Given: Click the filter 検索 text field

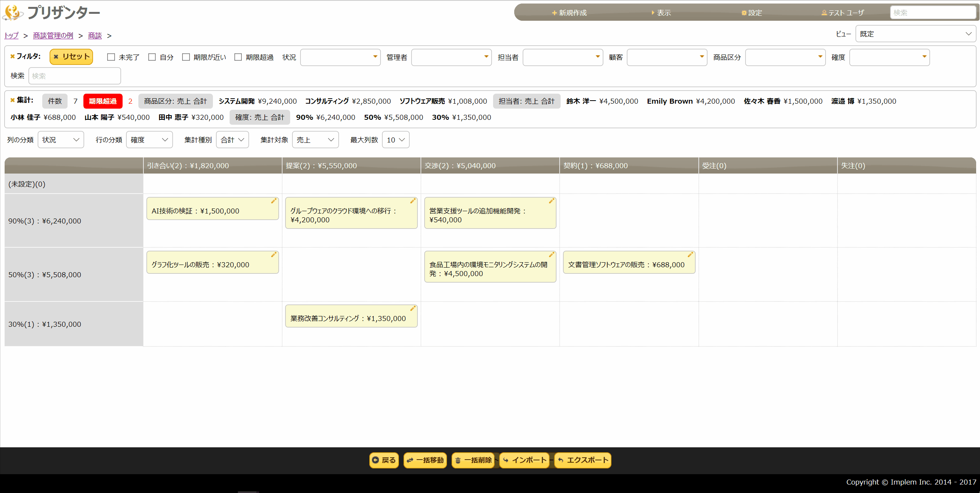Looking at the screenshot, I should 75,76.
